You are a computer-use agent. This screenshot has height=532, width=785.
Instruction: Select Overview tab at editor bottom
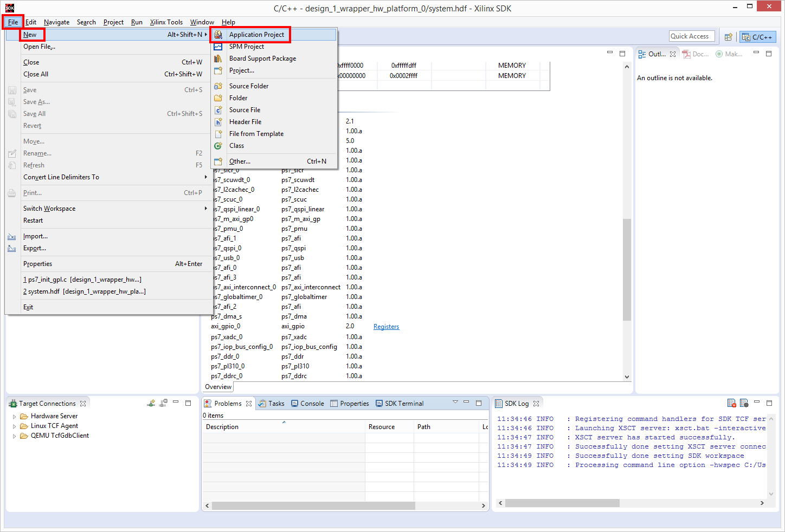click(218, 387)
